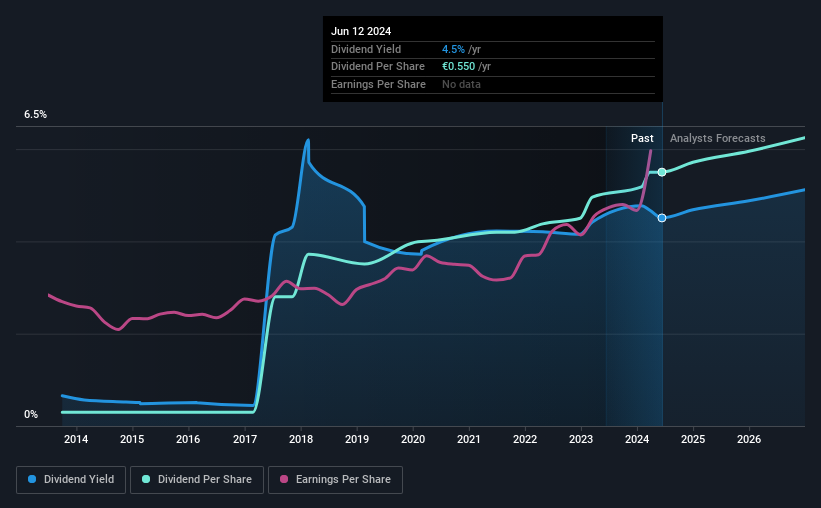Toggle the Earnings Per Share legend button
Viewport: 821px width, 508px height.
tap(335, 480)
